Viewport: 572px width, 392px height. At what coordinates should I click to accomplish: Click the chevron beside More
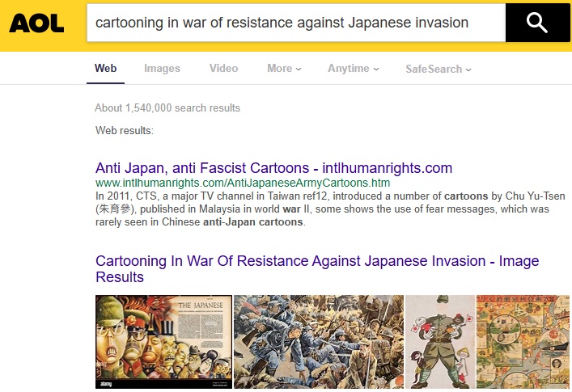point(299,69)
